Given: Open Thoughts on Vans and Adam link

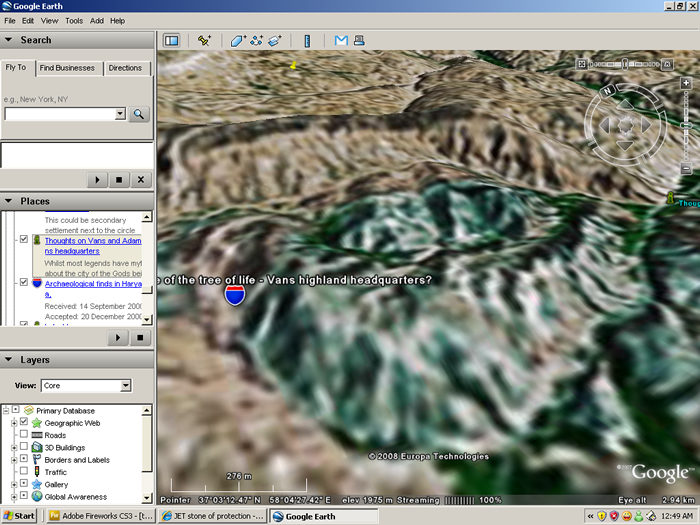Looking at the screenshot, I should coord(93,246).
